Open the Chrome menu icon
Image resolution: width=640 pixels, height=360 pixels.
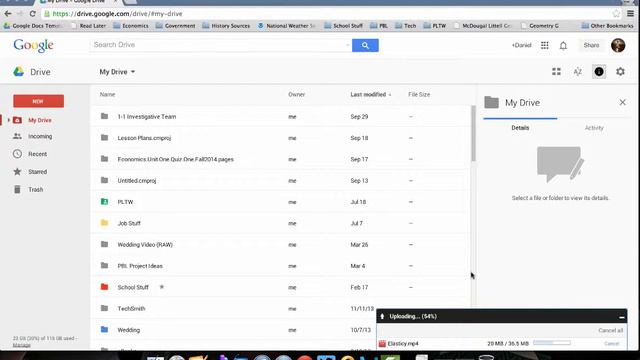pos(631,13)
